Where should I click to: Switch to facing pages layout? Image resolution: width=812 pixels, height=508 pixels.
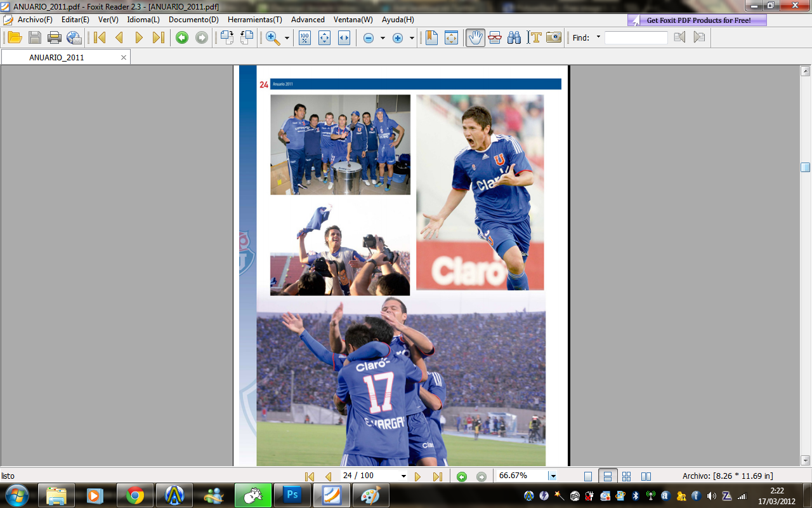tap(646, 476)
